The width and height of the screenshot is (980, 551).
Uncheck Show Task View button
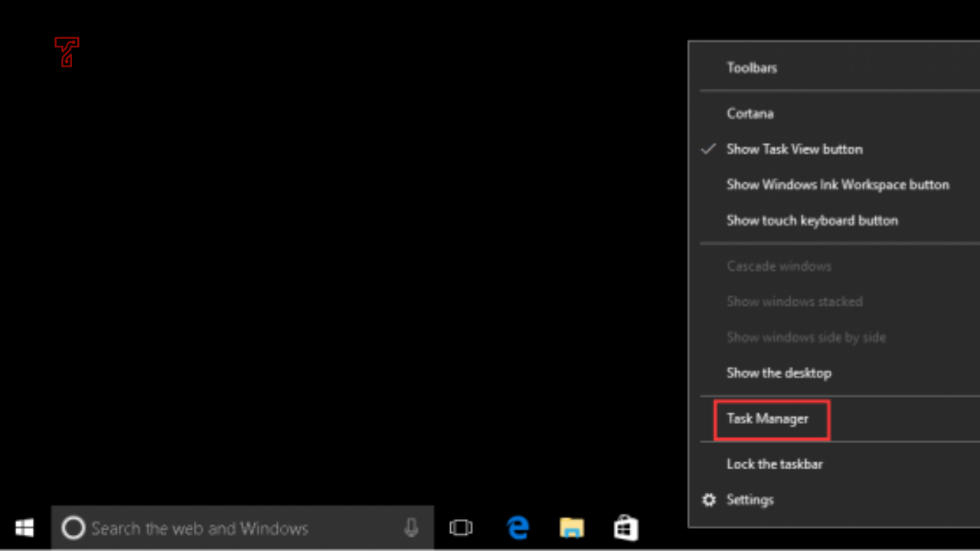794,148
